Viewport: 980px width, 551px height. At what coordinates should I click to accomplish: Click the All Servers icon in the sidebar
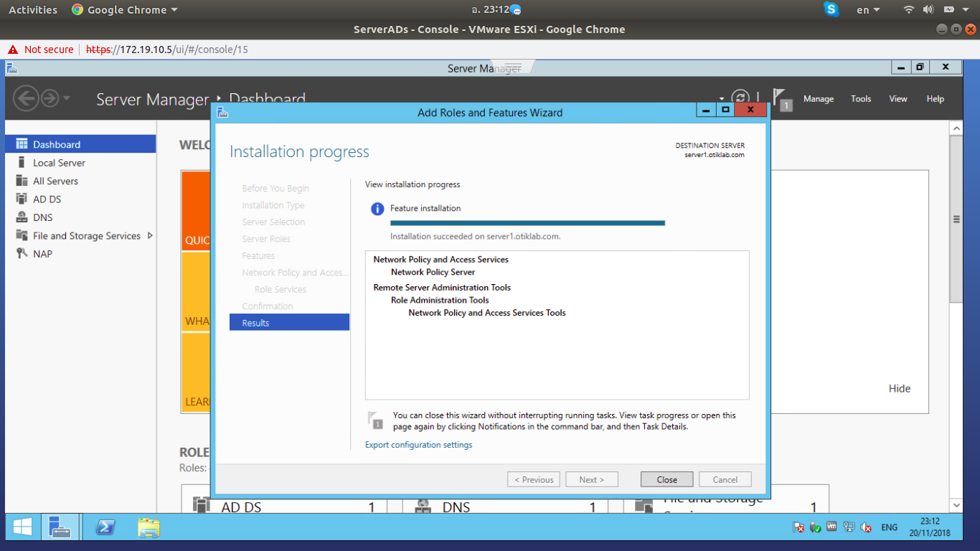click(22, 181)
